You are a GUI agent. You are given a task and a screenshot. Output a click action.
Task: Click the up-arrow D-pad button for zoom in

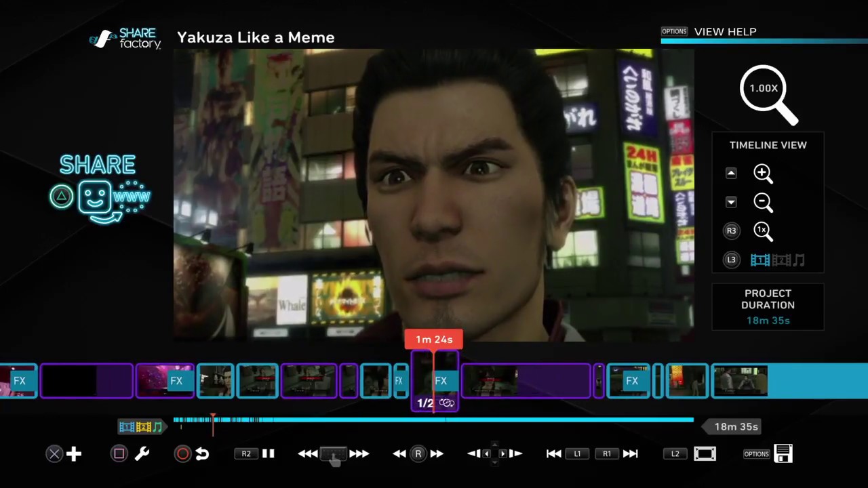pos(731,174)
